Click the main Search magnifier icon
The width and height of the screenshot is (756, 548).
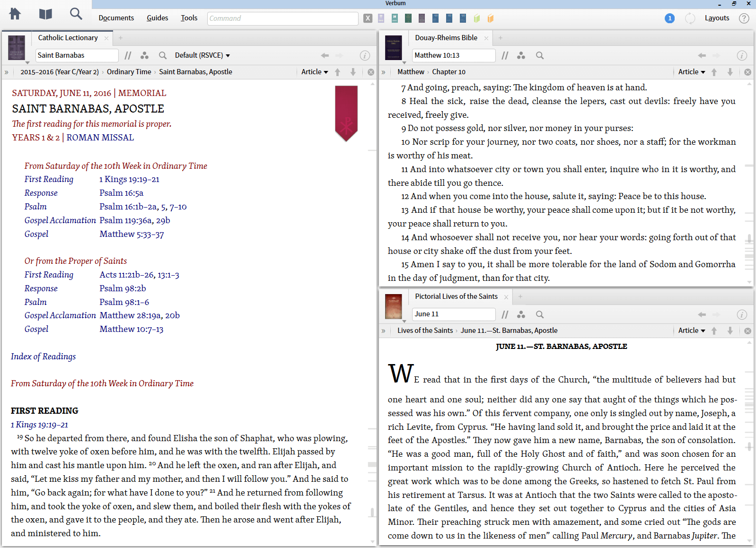[76, 14]
